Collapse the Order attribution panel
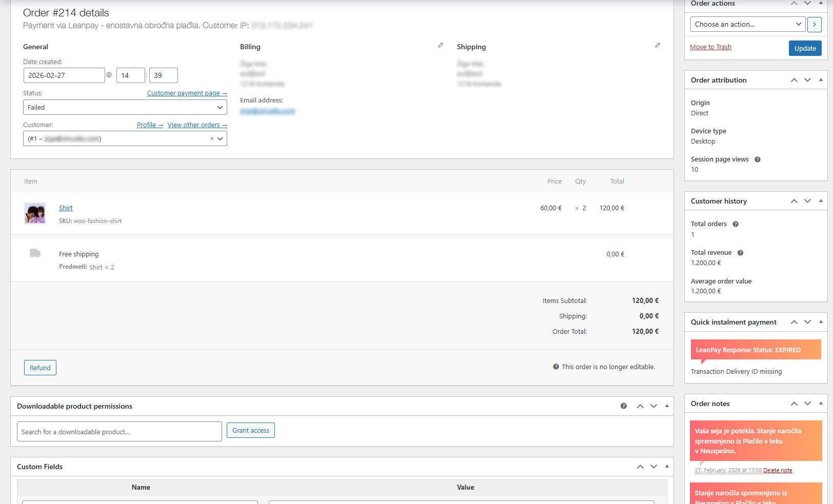This screenshot has width=833, height=504. 820,79
